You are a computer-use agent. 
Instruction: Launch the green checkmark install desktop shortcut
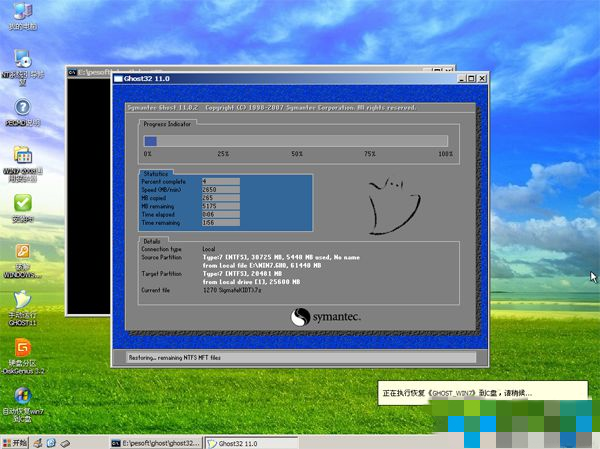click(x=22, y=205)
